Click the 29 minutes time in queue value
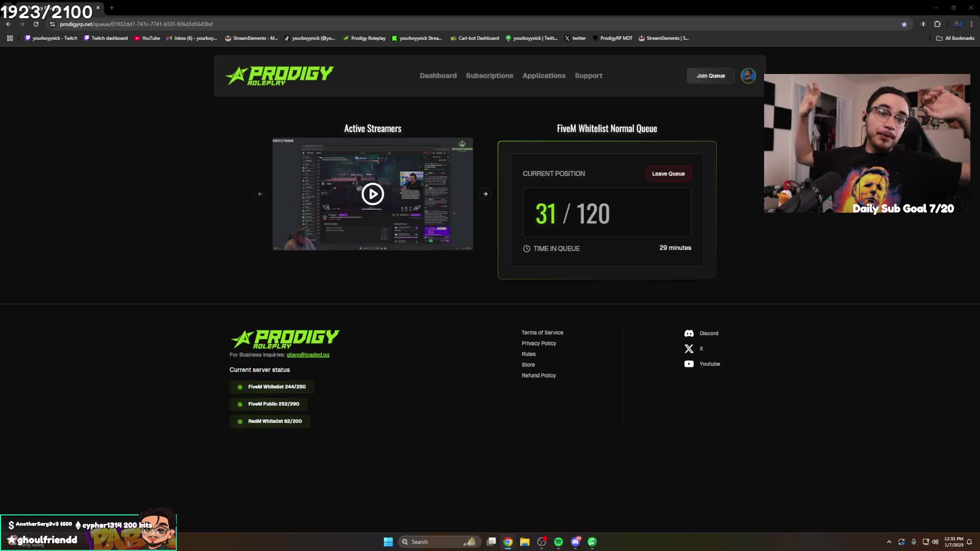Viewport: 980px width, 551px height. pyautogui.click(x=675, y=247)
